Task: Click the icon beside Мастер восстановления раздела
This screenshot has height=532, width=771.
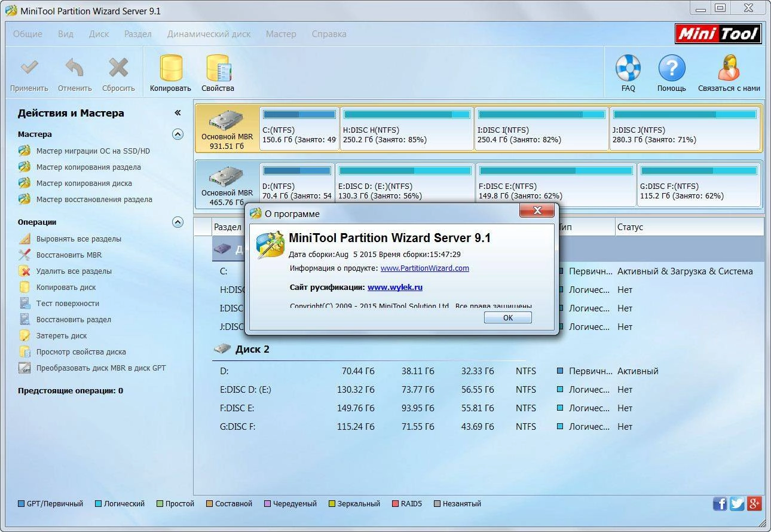Action: (25, 199)
